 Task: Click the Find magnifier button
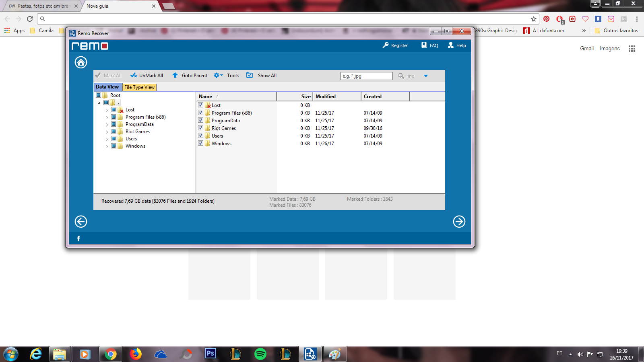point(406,76)
